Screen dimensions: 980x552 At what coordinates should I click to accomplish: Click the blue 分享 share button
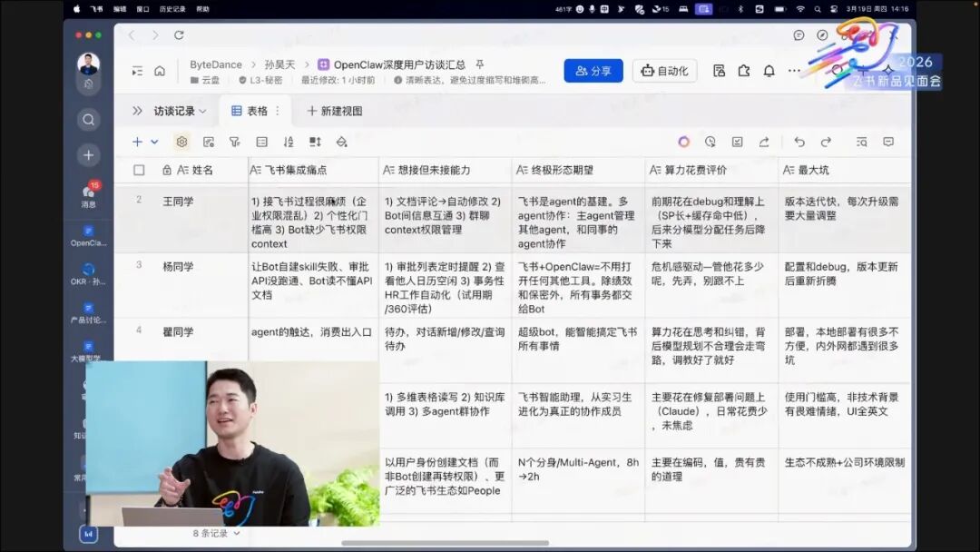click(x=593, y=71)
